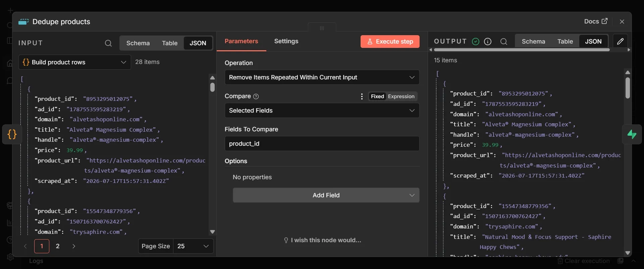The height and width of the screenshot is (269, 644).
Task: Click output domain "trysaphire.com" value
Action: (512, 226)
